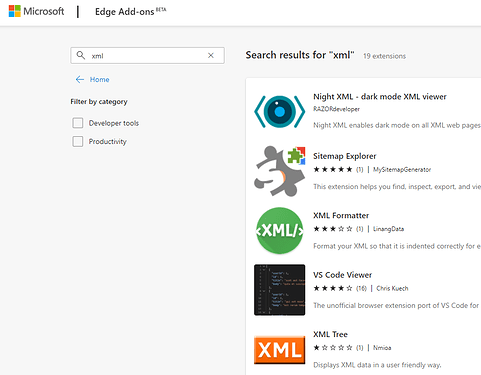Clear the xml search text
Image resolution: width=481 pixels, height=375 pixels.
(211, 55)
